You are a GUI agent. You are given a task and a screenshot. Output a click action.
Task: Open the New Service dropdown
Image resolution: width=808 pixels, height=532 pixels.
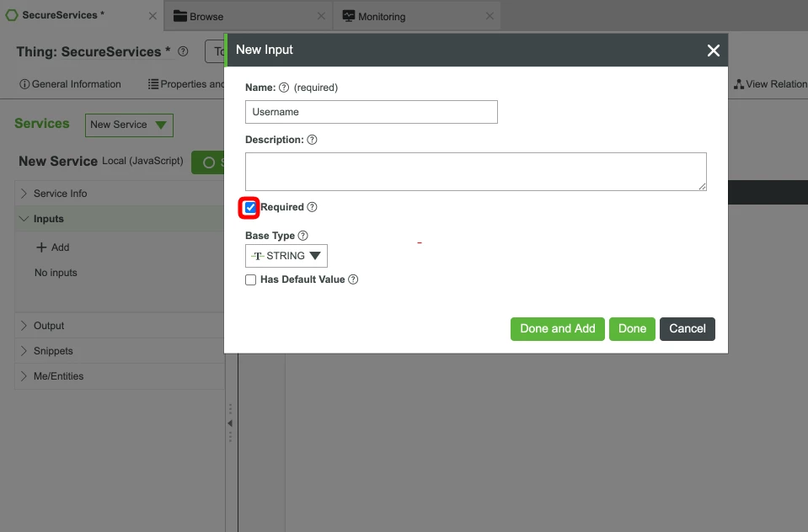coord(128,125)
